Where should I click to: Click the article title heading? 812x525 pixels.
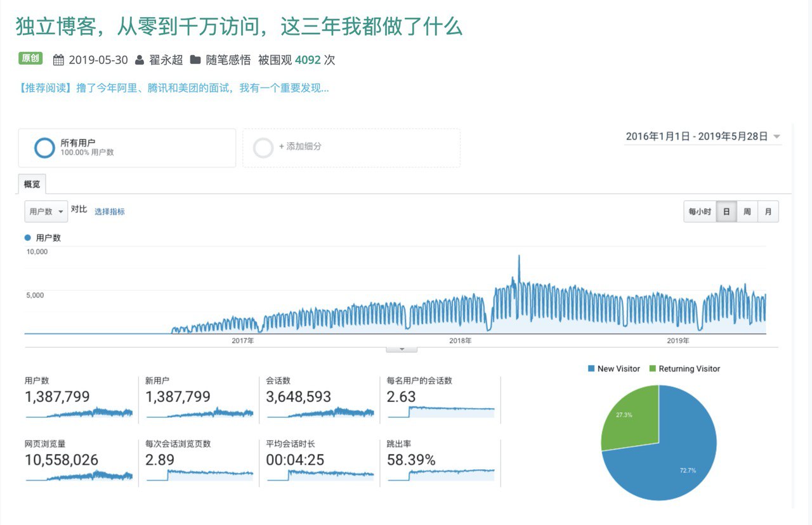[x=239, y=27]
